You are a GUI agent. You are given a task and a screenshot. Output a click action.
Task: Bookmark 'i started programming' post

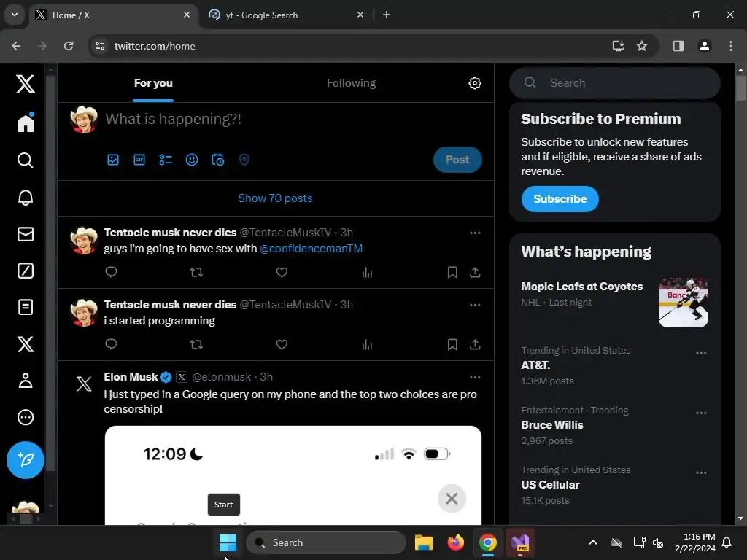[x=452, y=344]
